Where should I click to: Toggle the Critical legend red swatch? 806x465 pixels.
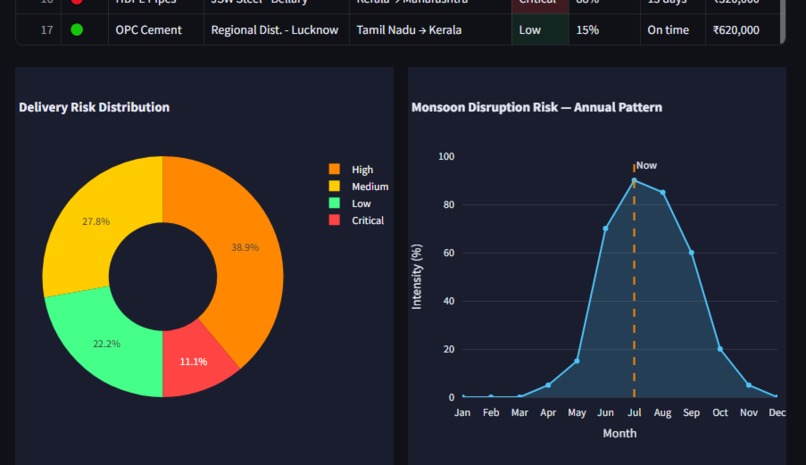tap(334, 220)
